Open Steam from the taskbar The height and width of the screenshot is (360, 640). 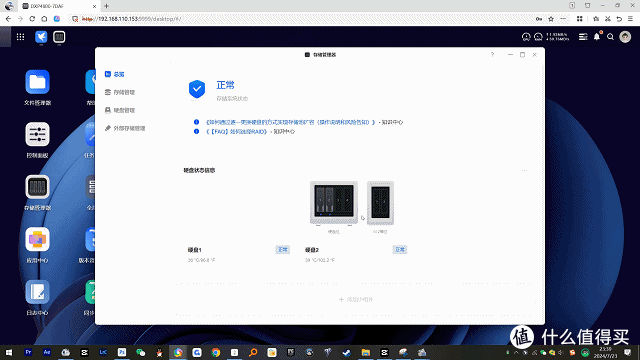(x=347, y=352)
